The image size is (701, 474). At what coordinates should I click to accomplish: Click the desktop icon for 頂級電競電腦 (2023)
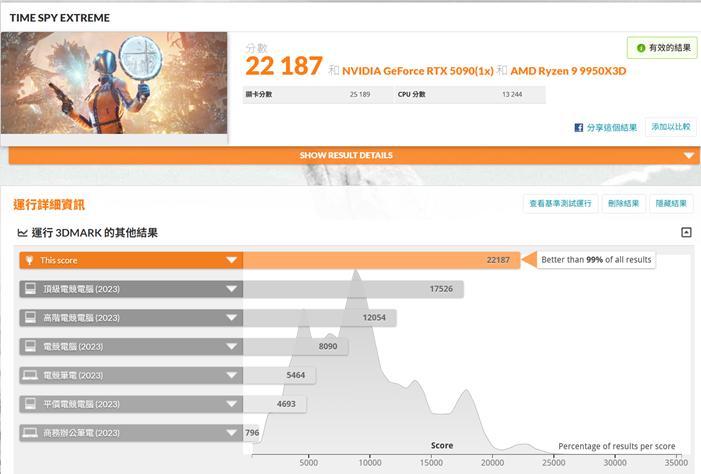tap(29, 289)
